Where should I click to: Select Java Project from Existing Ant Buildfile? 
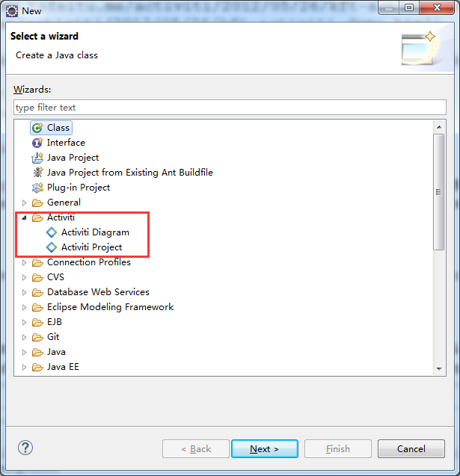click(130, 173)
